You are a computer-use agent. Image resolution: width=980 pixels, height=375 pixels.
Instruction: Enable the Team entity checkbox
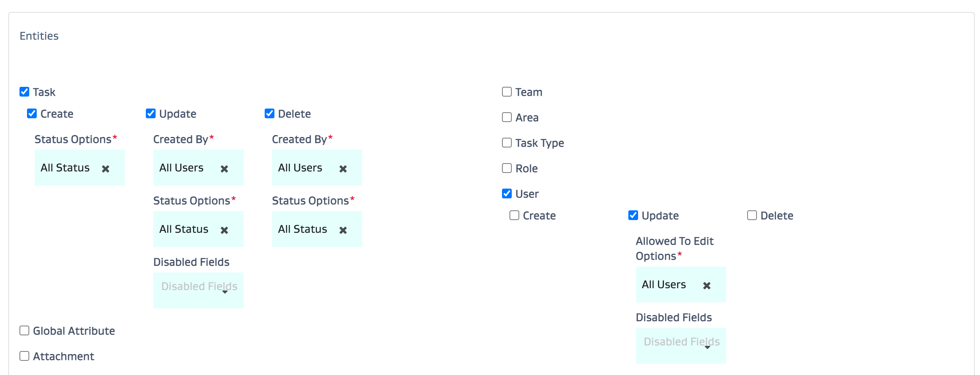pyautogui.click(x=506, y=92)
